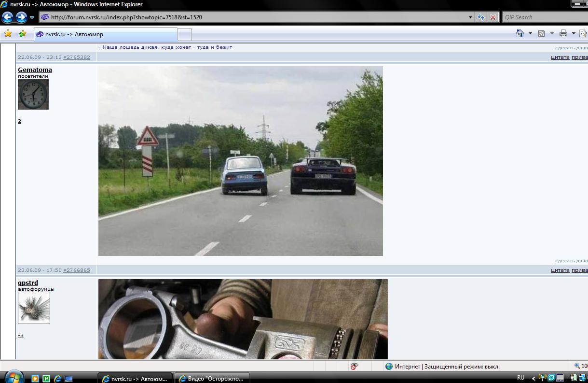This screenshot has width=588, height=383.
Task: Expand the Home button dropdown arrow
Action: pyautogui.click(x=530, y=34)
